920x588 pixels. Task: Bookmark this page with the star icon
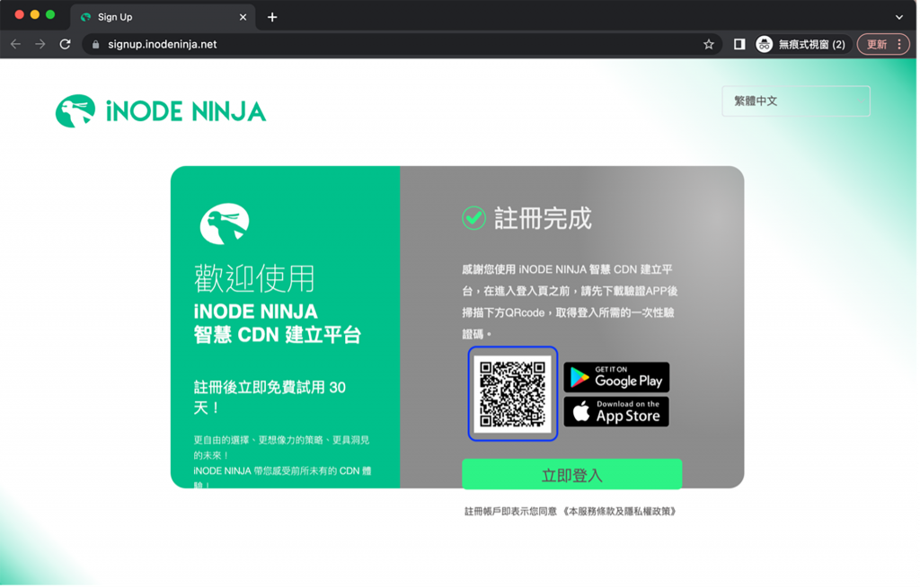709,45
